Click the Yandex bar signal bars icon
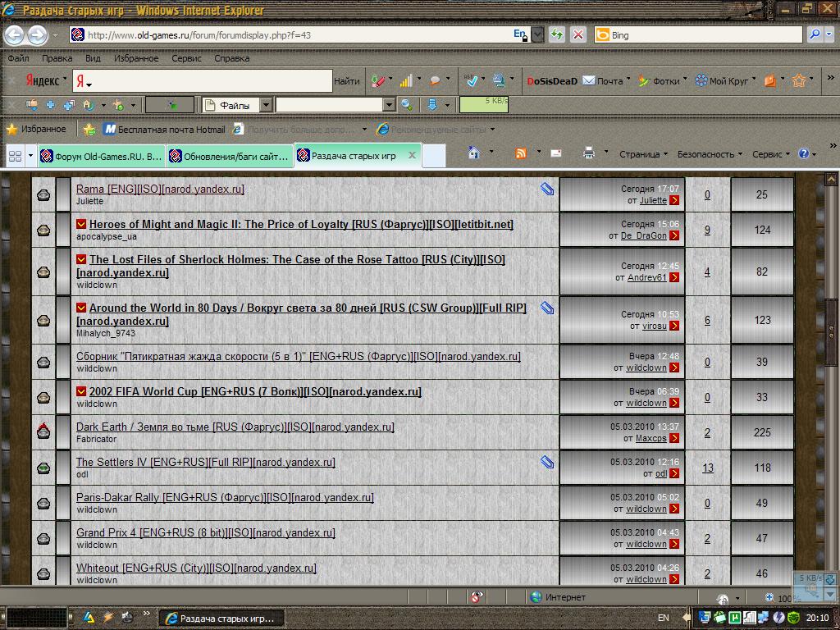Screen dimensions: 840x630 point(406,81)
